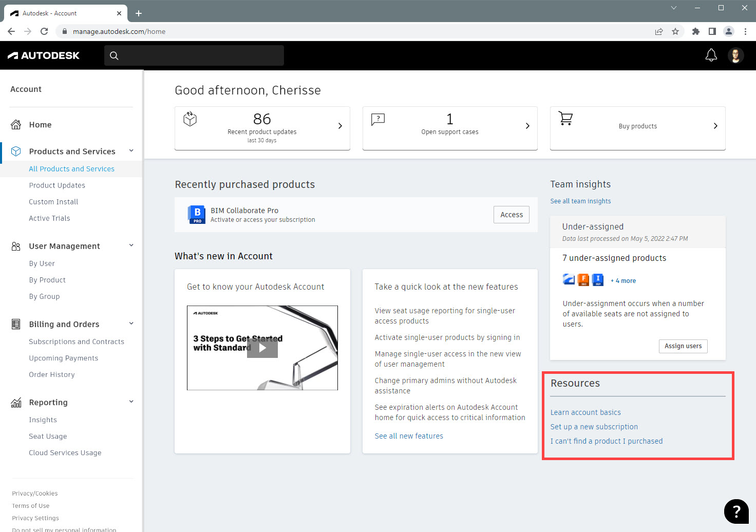Open Learn account basics link
This screenshot has width=756, height=532.
585,412
